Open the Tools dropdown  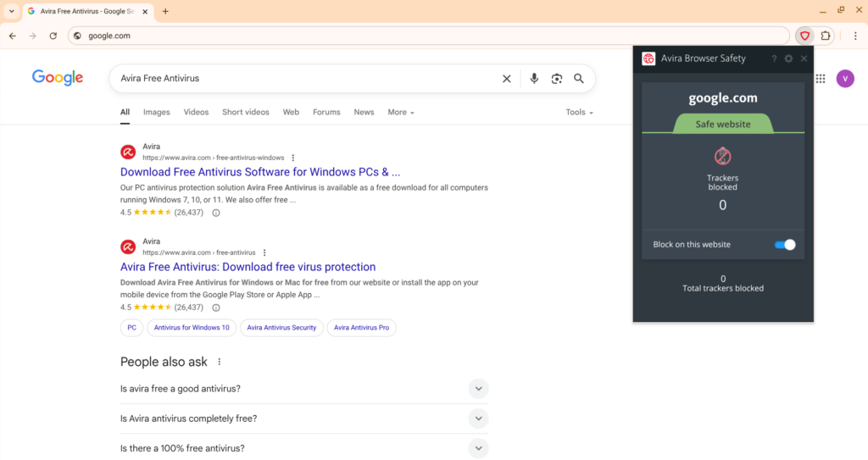click(579, 113)
